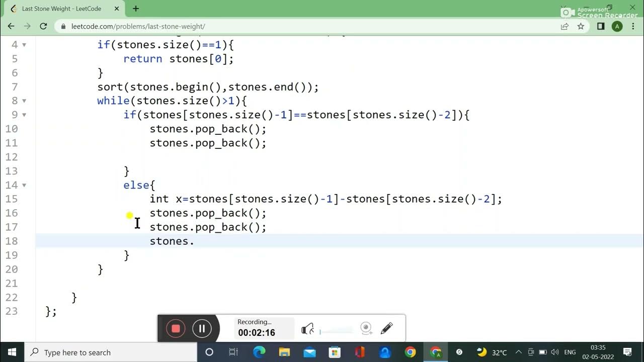
Task: Bookmark this page with the star icon
Action: 581,26
